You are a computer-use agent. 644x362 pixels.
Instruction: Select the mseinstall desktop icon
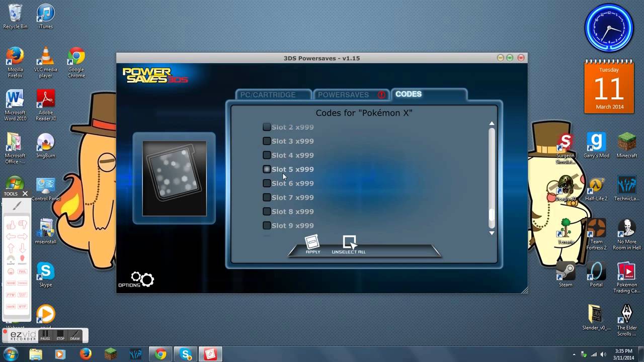pyautogui.click(x=45, y=231)
